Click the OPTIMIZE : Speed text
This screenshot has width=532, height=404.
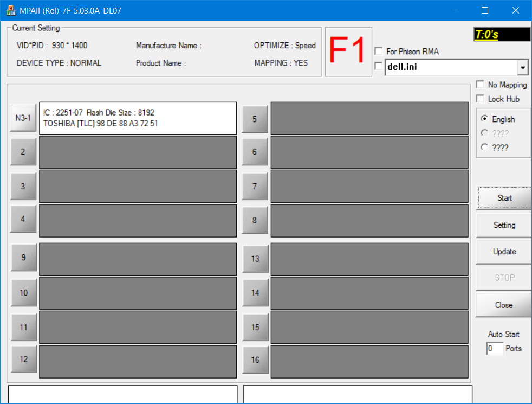click(x=284, y=46)
